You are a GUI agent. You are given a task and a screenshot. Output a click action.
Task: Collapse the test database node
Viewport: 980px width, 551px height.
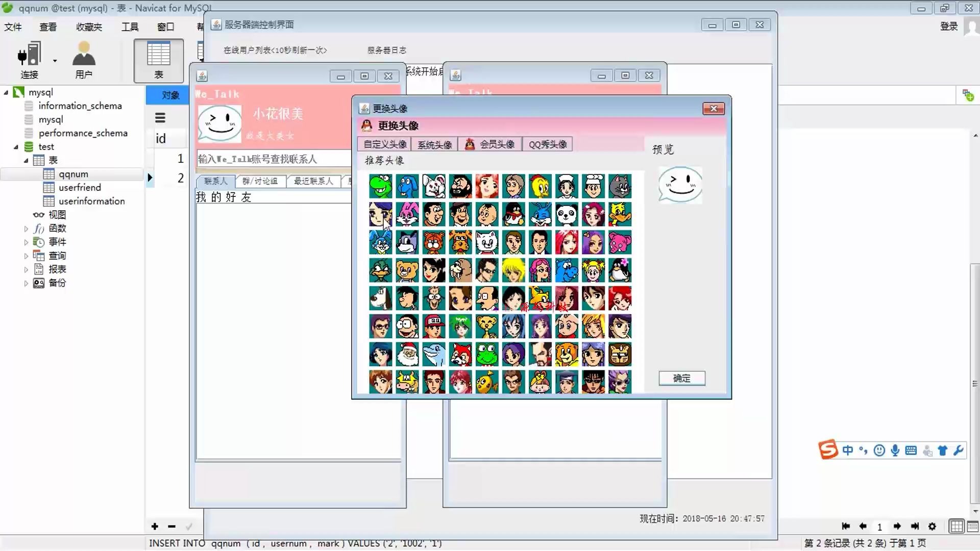pos(16,147)
